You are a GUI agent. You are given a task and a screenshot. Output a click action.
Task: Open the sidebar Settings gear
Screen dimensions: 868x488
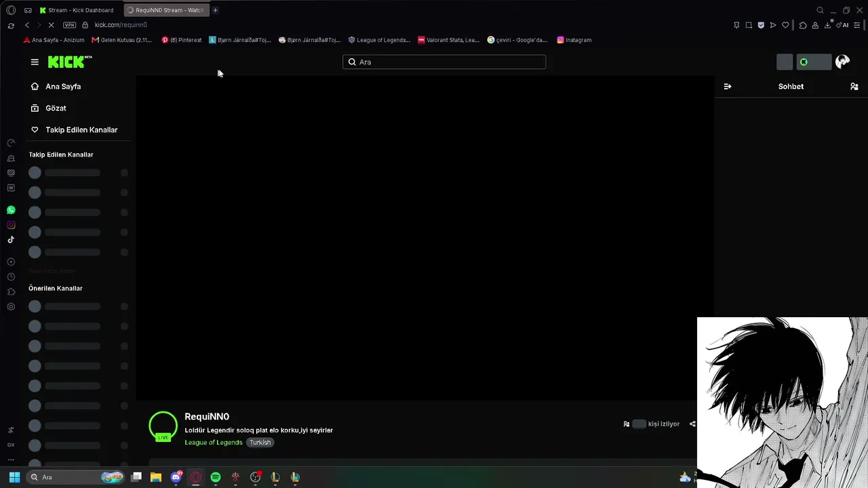[11, 306]
